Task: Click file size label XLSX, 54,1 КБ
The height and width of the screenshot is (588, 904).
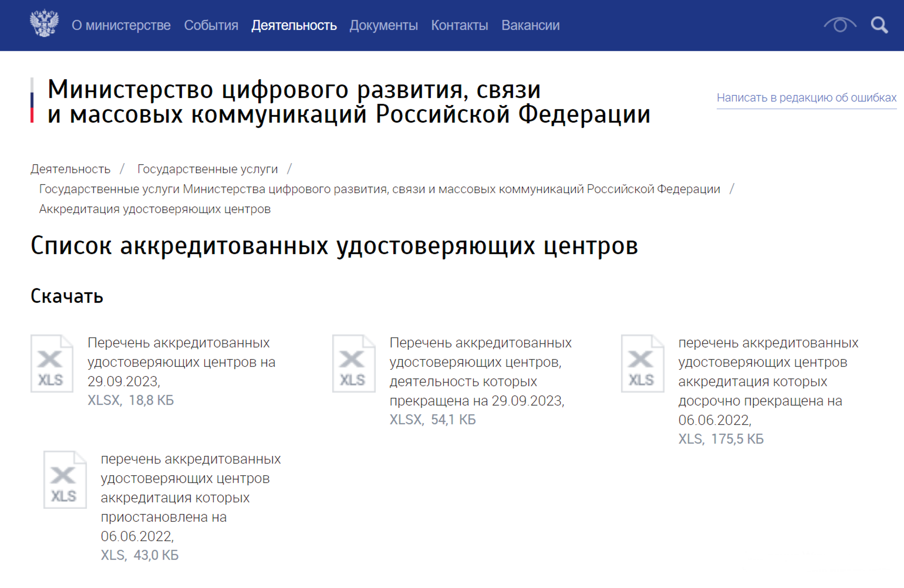Action: [x=433, y=420]
